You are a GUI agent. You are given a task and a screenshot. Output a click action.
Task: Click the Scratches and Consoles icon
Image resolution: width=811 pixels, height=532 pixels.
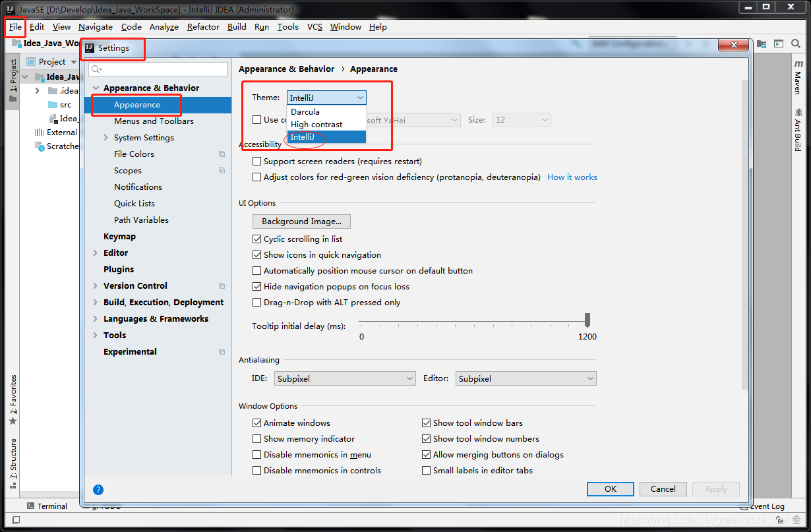point(41,146)
